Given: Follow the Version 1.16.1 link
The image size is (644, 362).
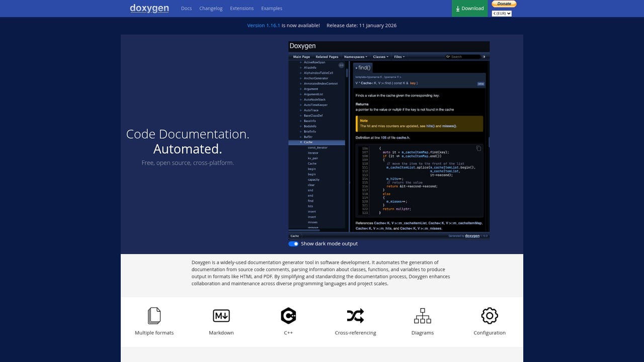Looking at the screenshot, I should [x=263, y=25].
